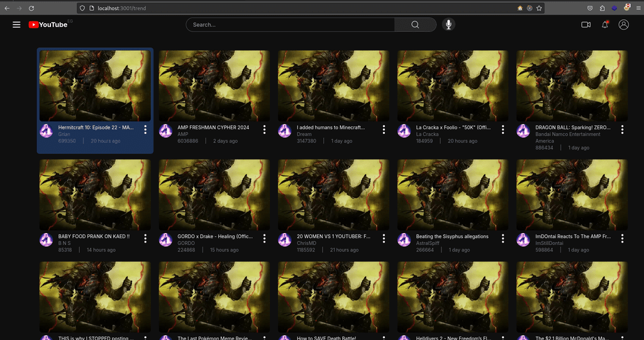Click the 6036886 view count
644x340 pixels.
click(x=187, y=141)
